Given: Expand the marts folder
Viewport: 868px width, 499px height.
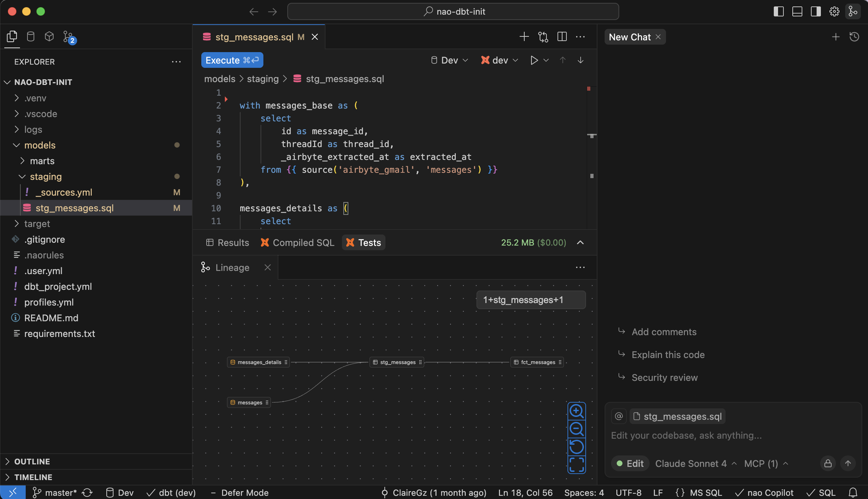Looking at the screenshot, I should point(42,161).
